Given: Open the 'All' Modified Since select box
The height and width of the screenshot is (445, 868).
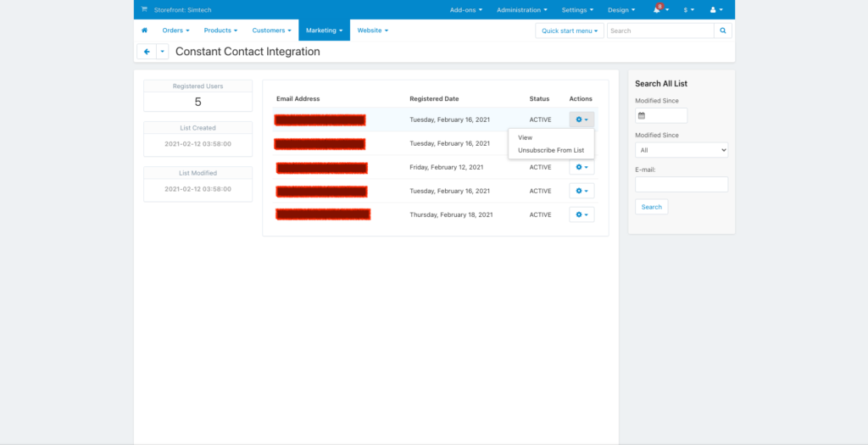Looking at the screenshot, I should (x=682, y=150).
